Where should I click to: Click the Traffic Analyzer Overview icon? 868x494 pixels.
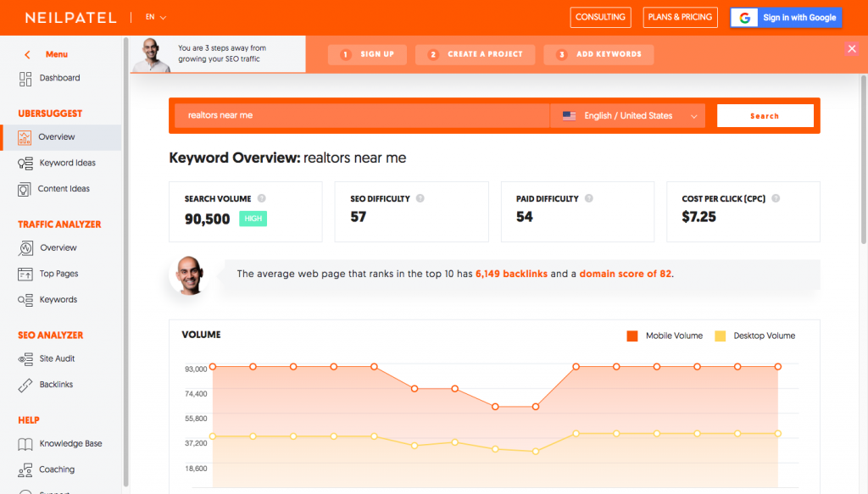click(x=25, y=248)
